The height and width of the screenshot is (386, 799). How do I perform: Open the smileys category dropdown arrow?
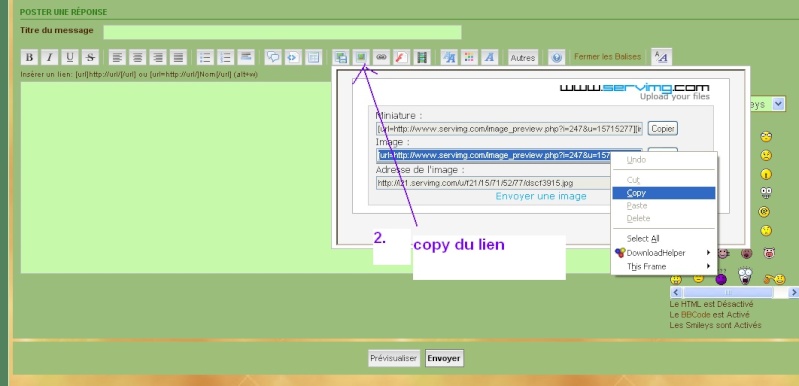point(778,104)
